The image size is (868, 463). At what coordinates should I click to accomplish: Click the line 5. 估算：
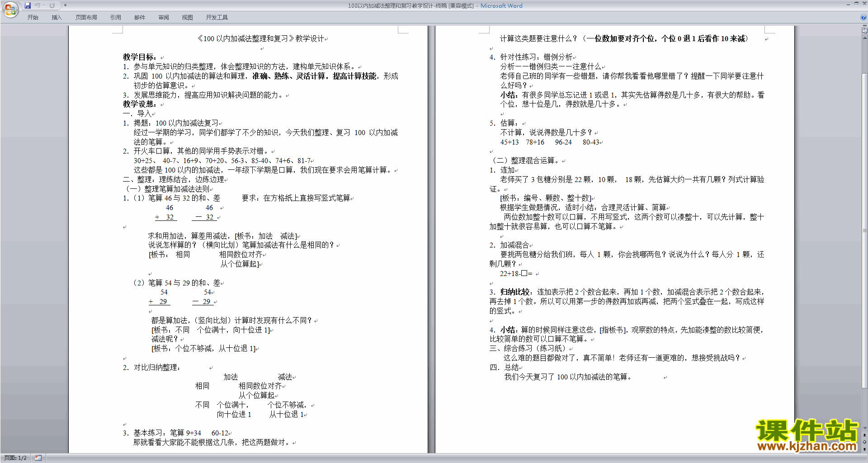pos(504,123)
